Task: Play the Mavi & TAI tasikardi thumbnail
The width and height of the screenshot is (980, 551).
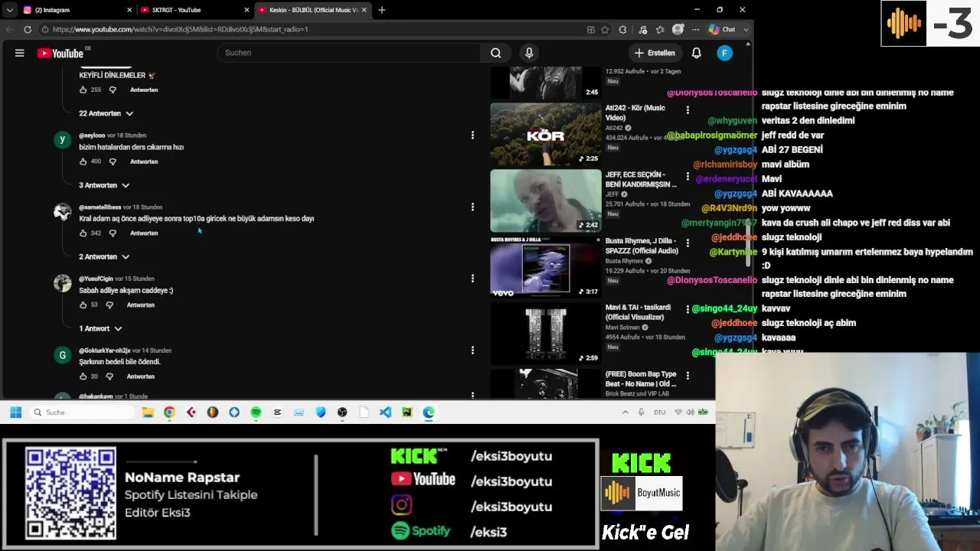Action: (546, 334)
